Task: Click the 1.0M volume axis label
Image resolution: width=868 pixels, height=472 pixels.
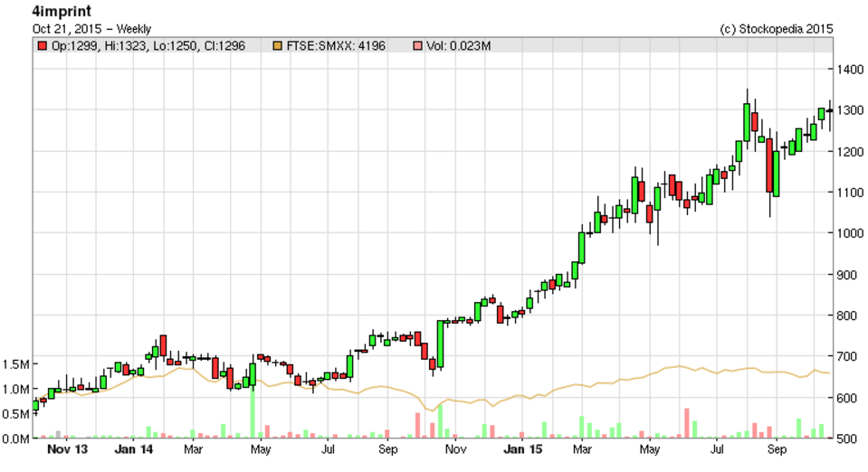Action: click(x=15, y=389)
